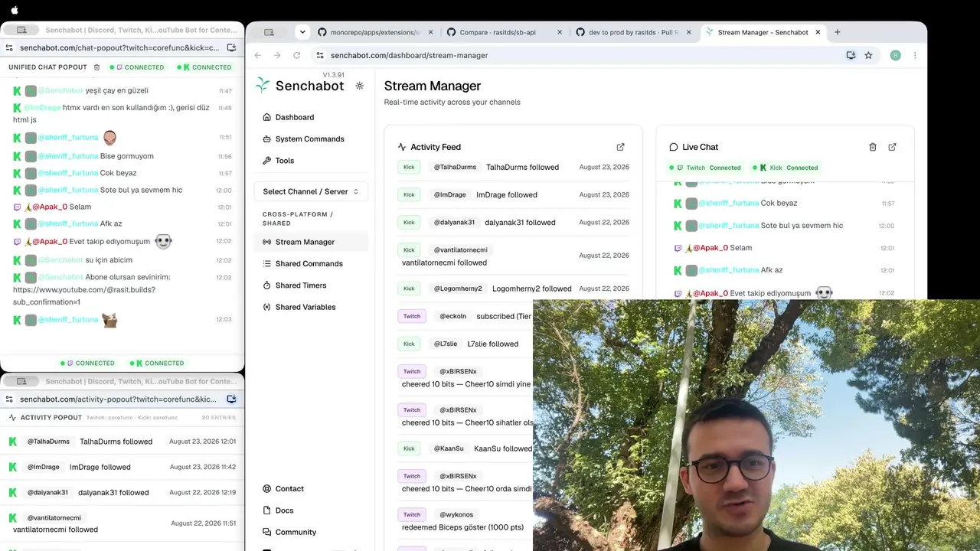Click the @ImDrage tag in the Activity Feed
Image resolution: width=980 pixels, height=551 pixels.
450,194
